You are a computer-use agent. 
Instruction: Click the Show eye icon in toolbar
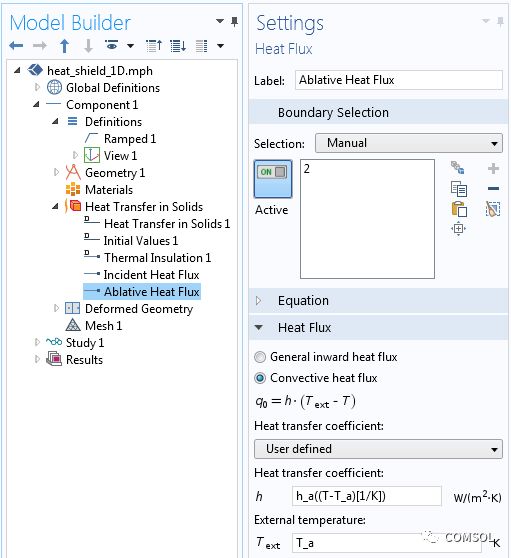click(111, 45)
